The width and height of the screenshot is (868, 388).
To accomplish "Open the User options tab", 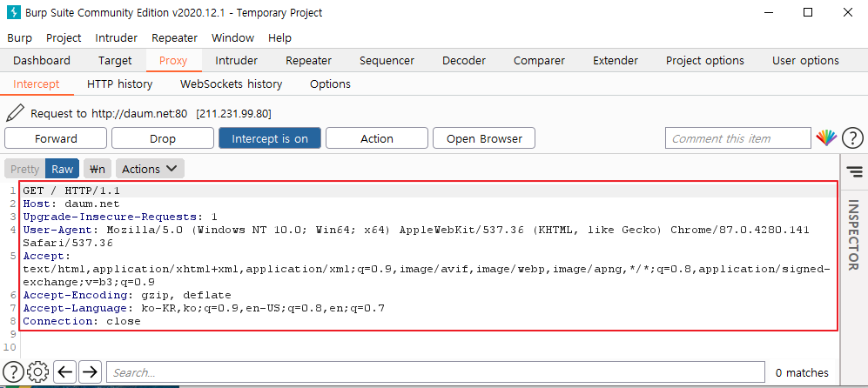I will pos(805,60).
